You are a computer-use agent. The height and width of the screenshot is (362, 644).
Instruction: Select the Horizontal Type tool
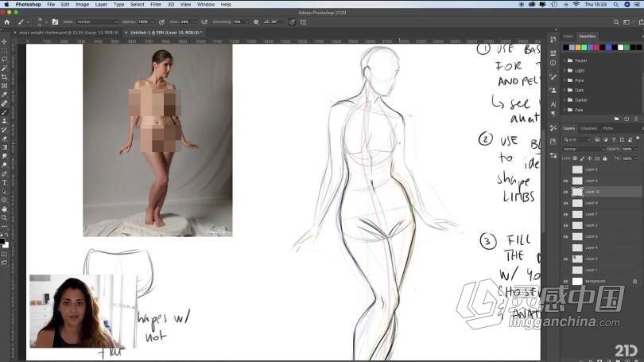(x=4, y=182)
